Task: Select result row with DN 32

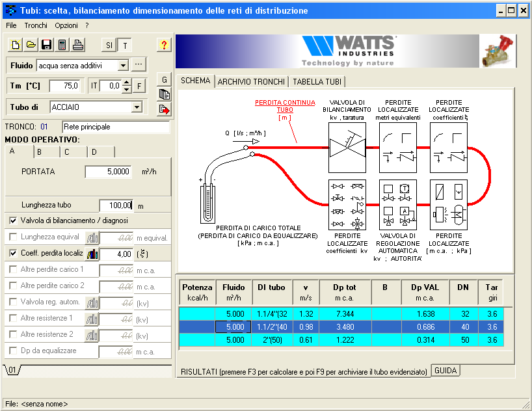Action: (x=341, y=314)
